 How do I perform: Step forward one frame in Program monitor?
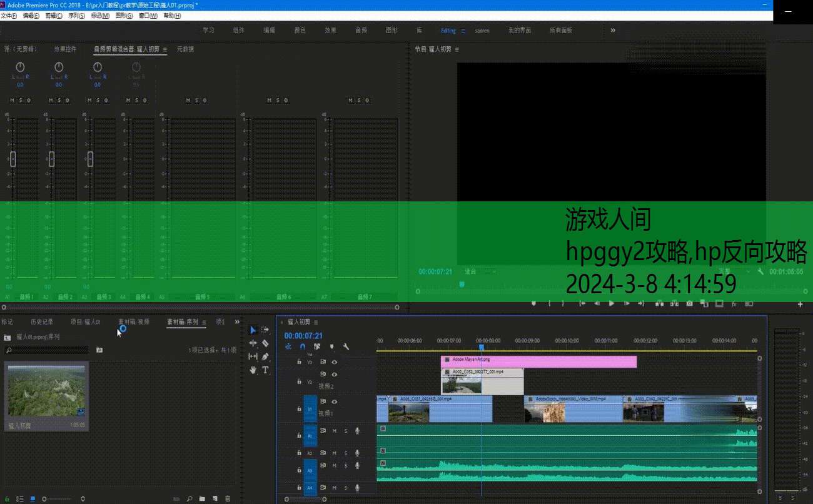point(627,303)
